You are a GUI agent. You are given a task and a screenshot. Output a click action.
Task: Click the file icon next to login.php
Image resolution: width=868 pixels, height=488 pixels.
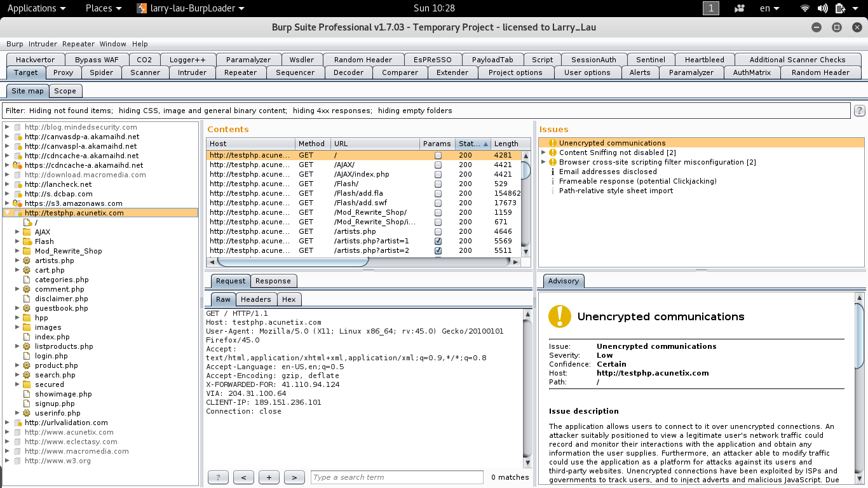pyautogui.click(x=27, y=356)
